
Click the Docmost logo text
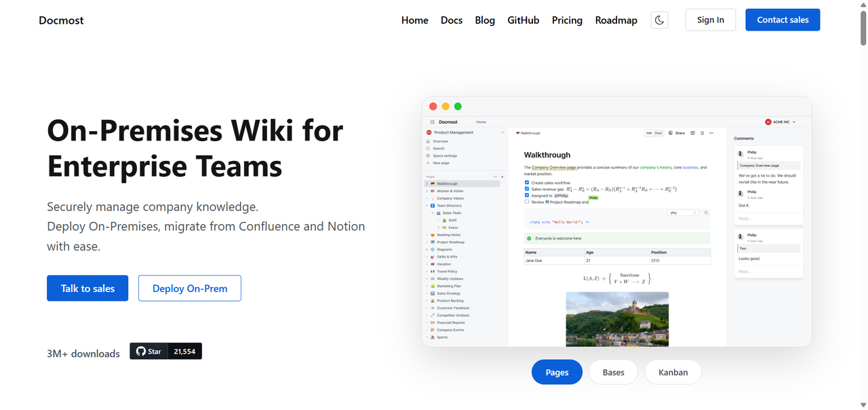[x=61, y=20]
